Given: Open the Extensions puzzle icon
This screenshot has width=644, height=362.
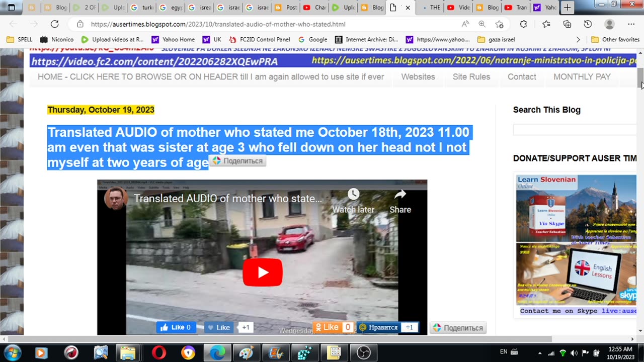Looking at the screenshot, I should click(523, 24).
